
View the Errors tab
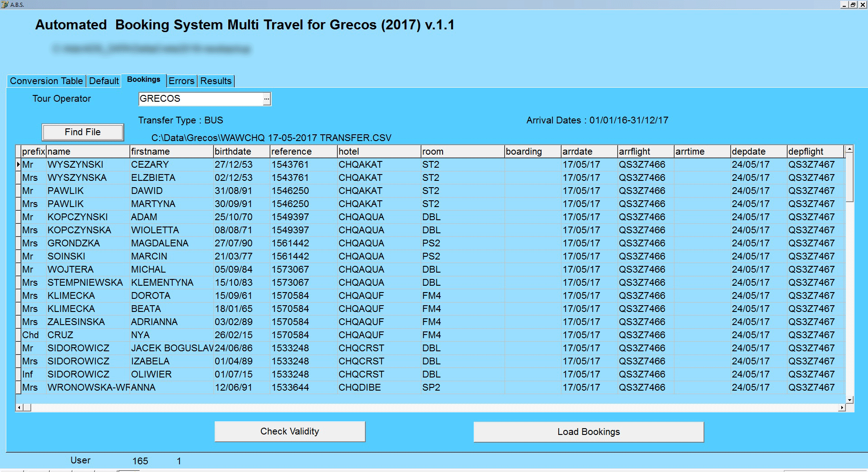(x=181, y=81)
